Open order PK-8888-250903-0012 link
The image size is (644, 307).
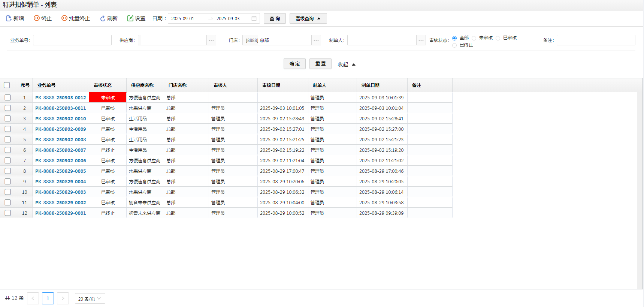click(x=61, y=97)
